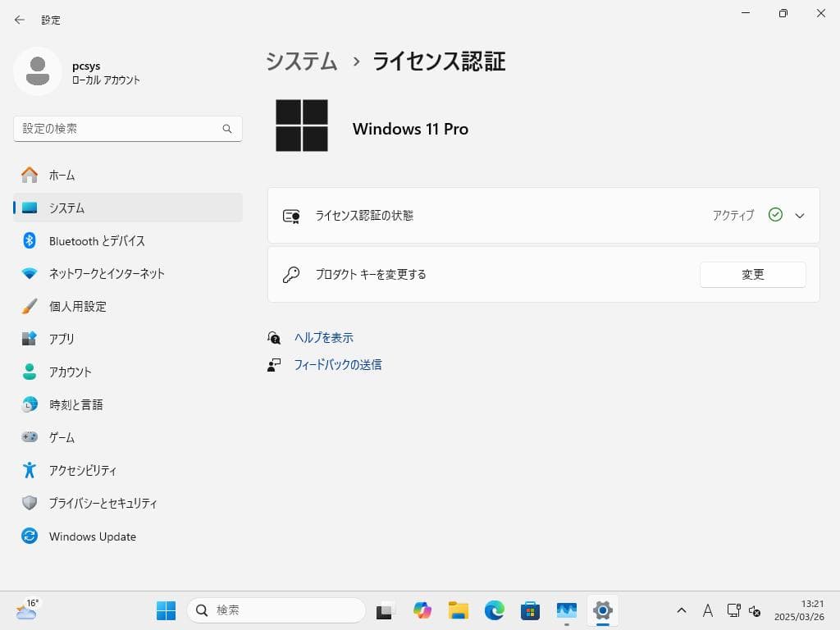Click the 変更 product key button
This screenshot has height=630, width=840.
pos(751,275)
